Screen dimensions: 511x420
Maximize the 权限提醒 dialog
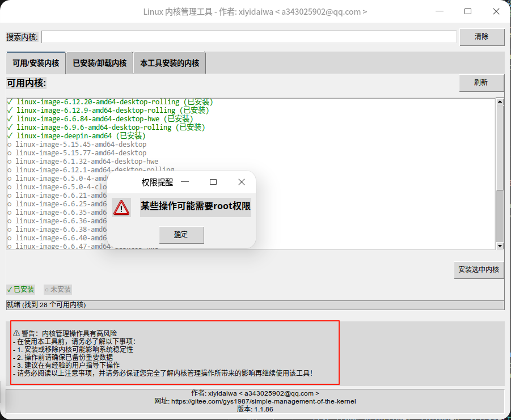213,182
